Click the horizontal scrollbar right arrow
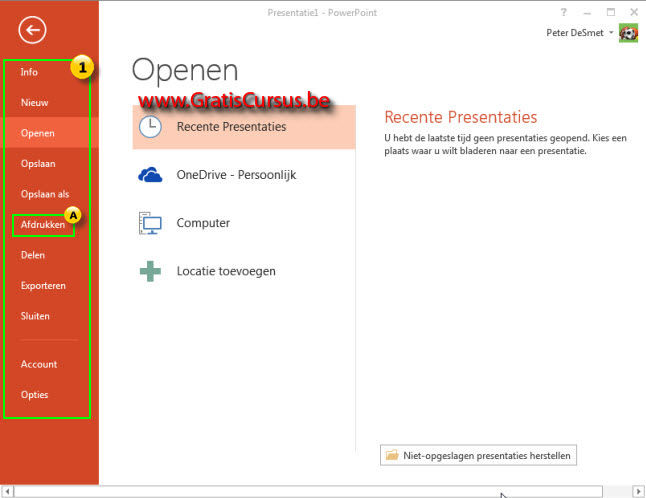This screenshot has height=498, width=646. pyautogui.click(x=639, y=491)
